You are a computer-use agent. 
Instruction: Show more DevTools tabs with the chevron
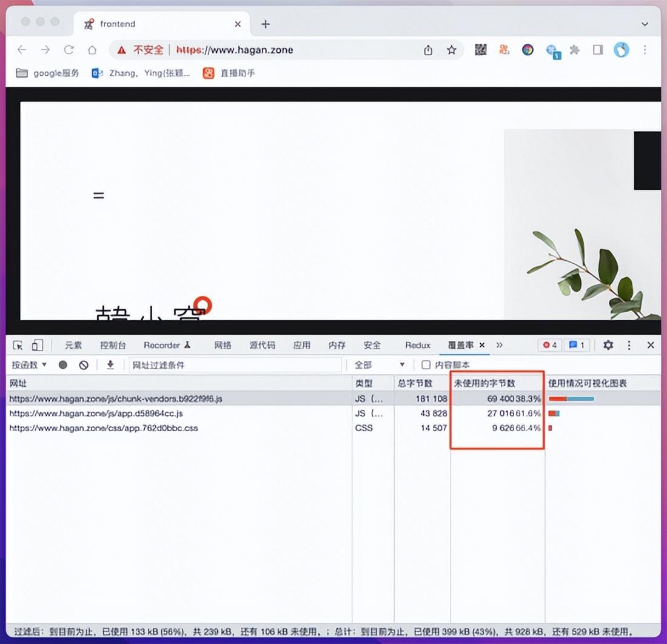(500, 345)
